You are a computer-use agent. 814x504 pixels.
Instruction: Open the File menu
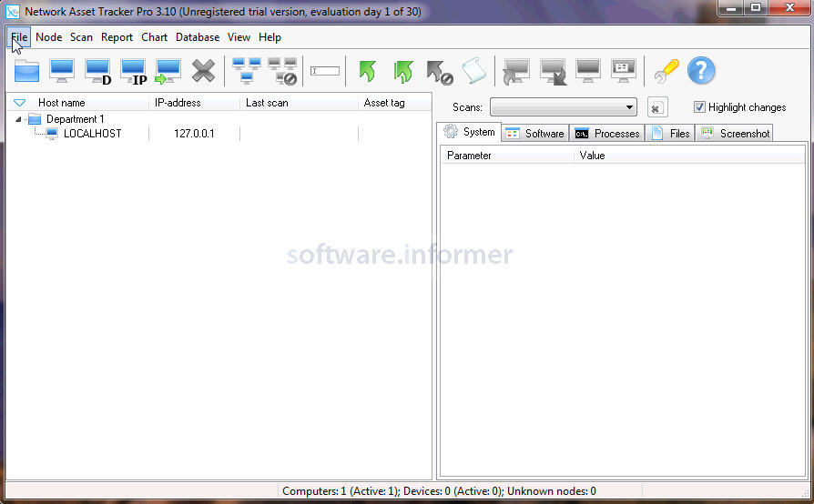pyautogui.click(x=19, y=37)
